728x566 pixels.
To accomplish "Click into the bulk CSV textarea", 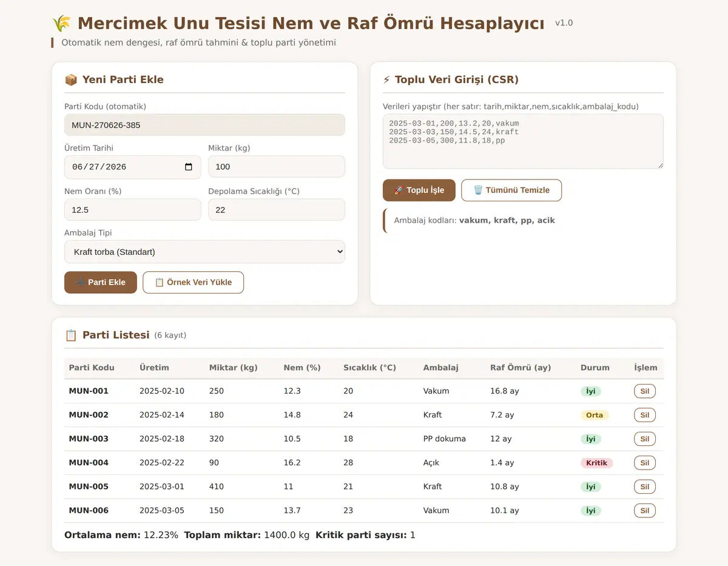I will tap(523, 141).
